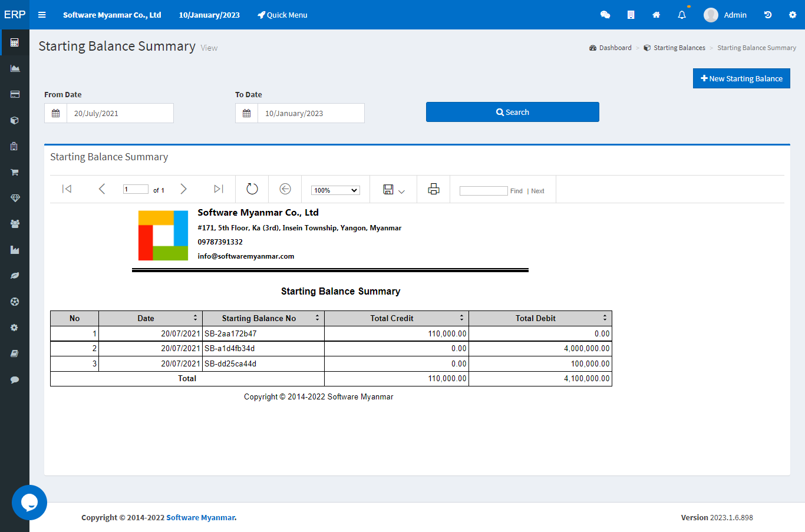805x532 pixels.
Task: Open the clipboard sidebar icon
Action: 15,146
